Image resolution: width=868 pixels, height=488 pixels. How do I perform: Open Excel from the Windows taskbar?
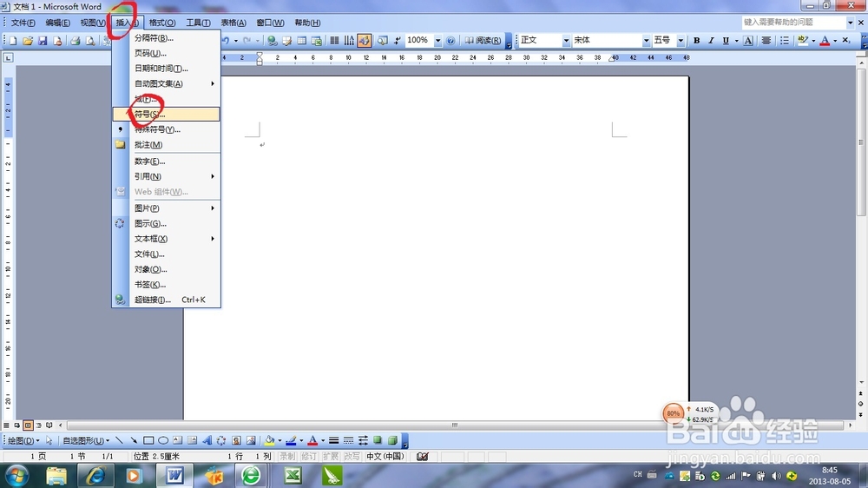click(293, 475)
